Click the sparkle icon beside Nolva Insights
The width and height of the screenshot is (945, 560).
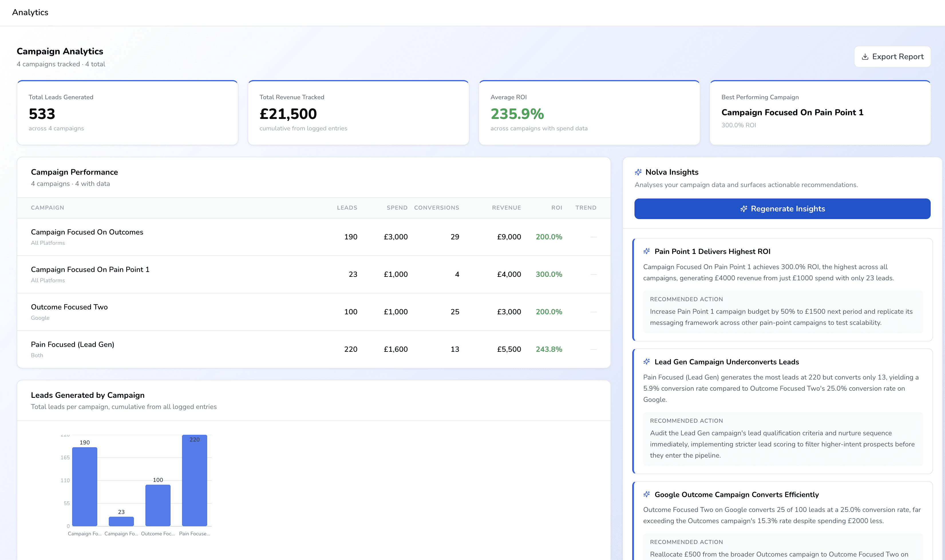pos(638,172)
